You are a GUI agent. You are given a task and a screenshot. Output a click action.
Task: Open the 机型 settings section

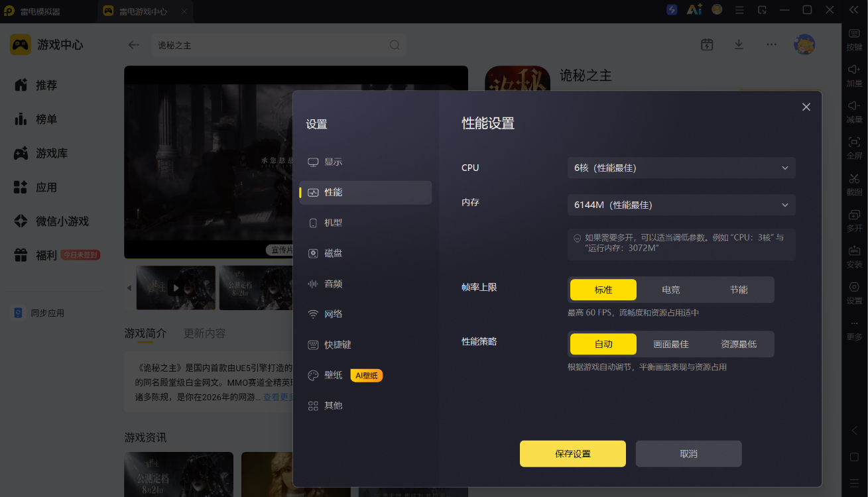[365, 223]
